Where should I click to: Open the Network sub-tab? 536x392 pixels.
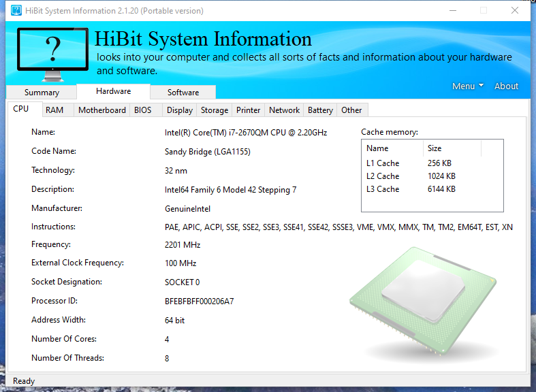[284, 110]
